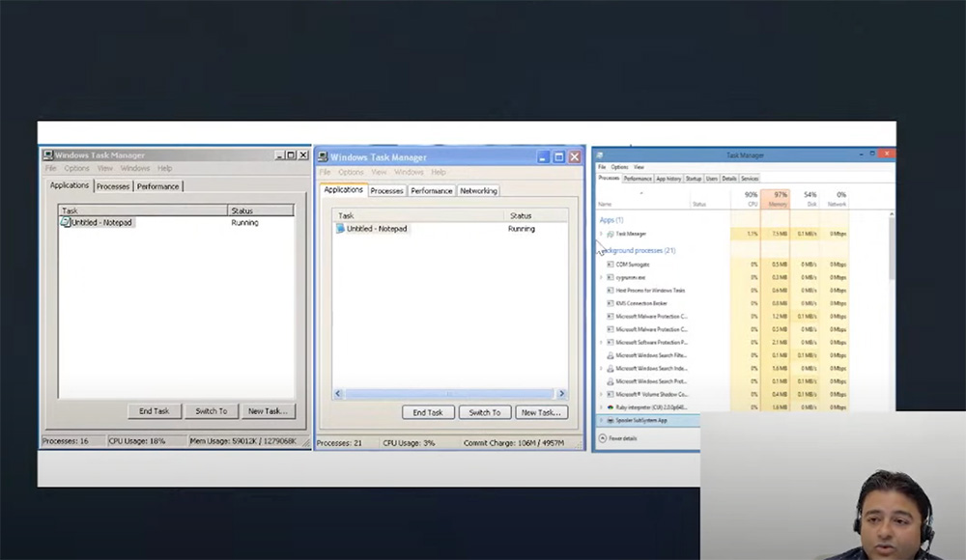Viewport: 966px width, 560px height.
Task: Click the cygrunsrv.exe process icon
Action: pos(611,277)
